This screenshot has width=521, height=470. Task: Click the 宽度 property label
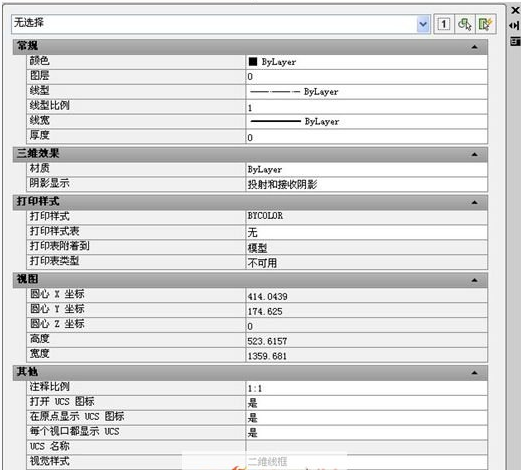point(40,353)
